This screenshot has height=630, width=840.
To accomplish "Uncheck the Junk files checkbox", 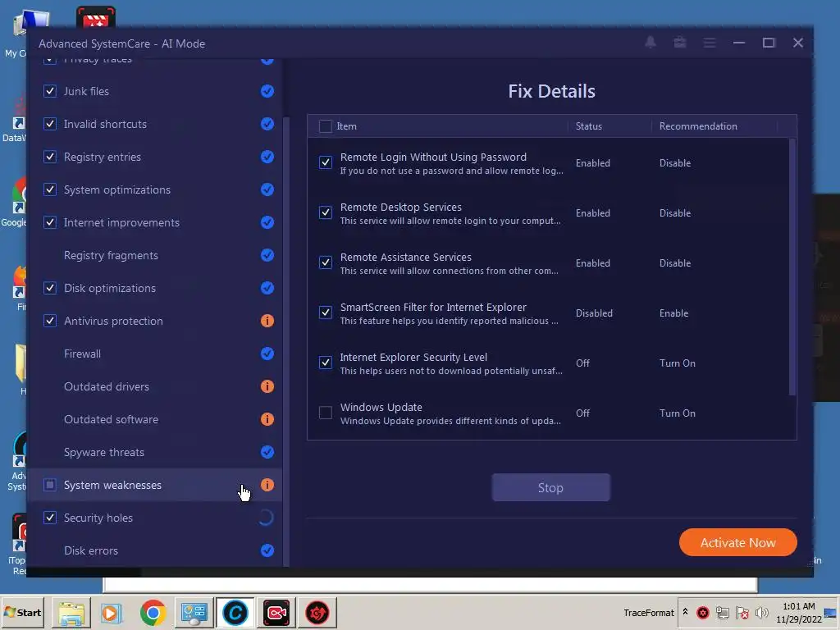I will 50,91.
